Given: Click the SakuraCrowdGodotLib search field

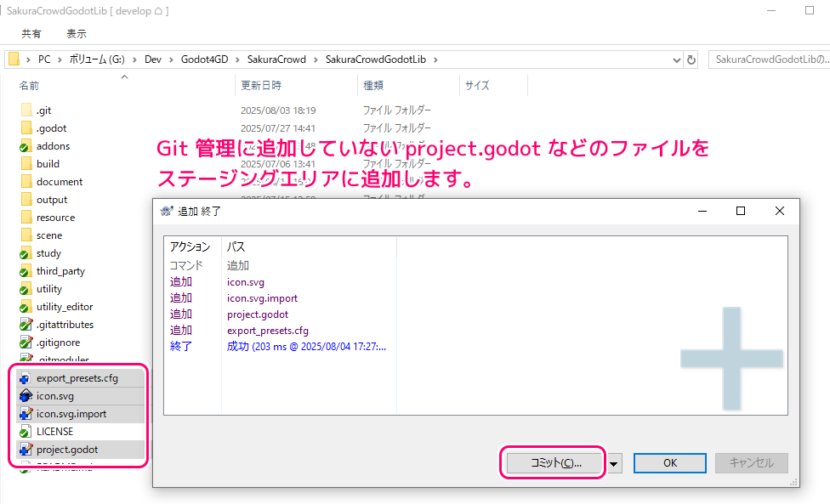Looking at the screenshot, I should tap(770, 59).
